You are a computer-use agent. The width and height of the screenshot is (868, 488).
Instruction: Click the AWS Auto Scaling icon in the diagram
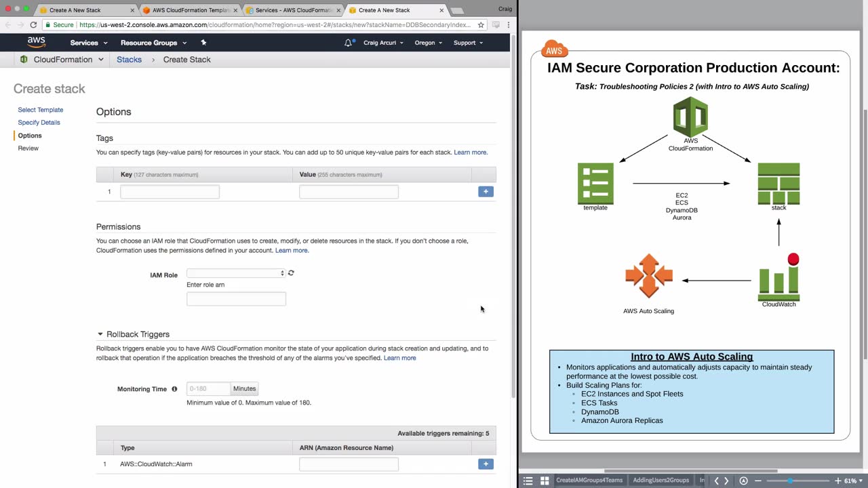(649, 276)
